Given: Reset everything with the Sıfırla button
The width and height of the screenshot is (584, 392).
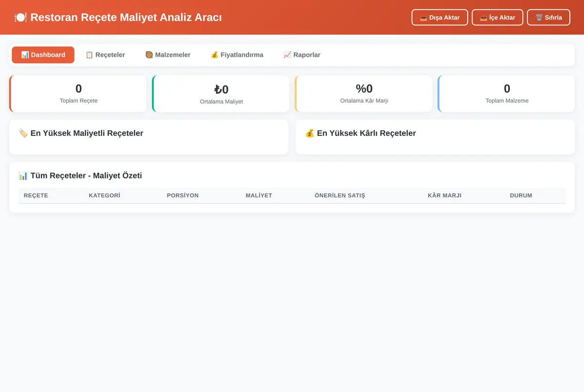Looking at the screenshot, I should pos(548,18).
